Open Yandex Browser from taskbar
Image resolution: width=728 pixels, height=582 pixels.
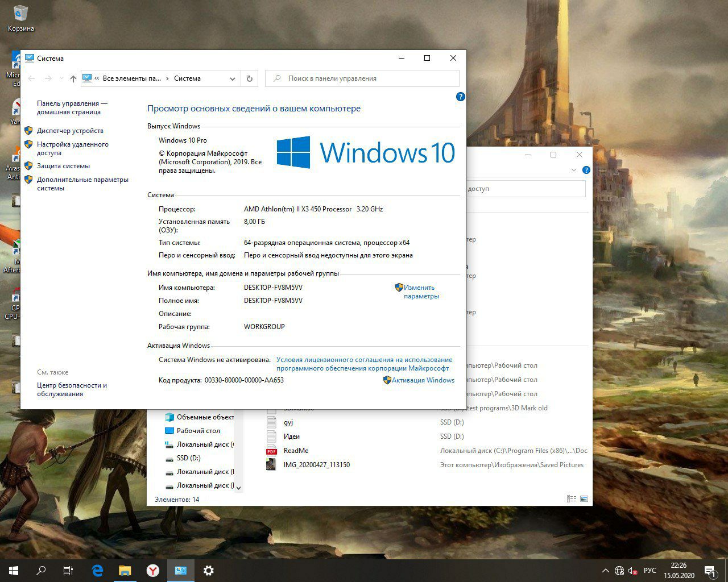pyautogui.click(x=153, y=571)
